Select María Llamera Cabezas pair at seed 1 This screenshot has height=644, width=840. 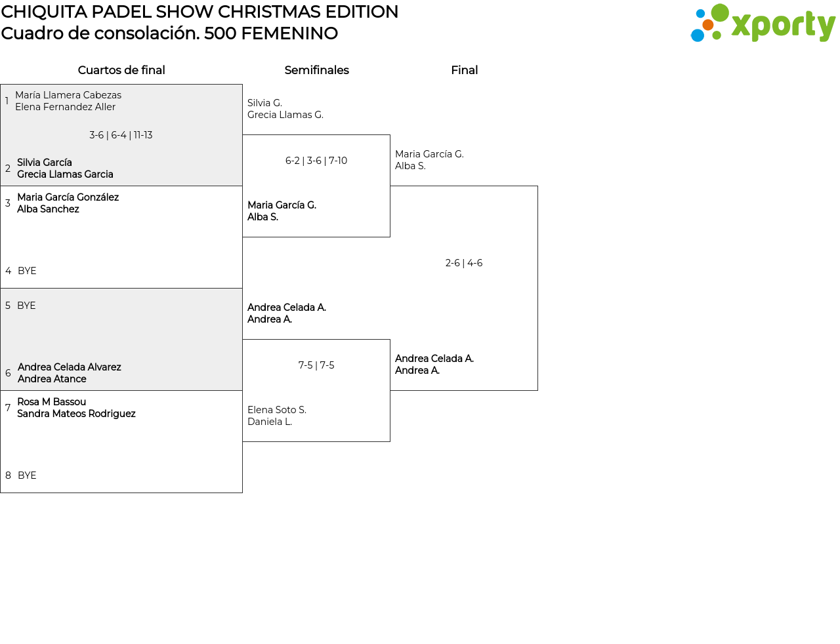(68, 101)
